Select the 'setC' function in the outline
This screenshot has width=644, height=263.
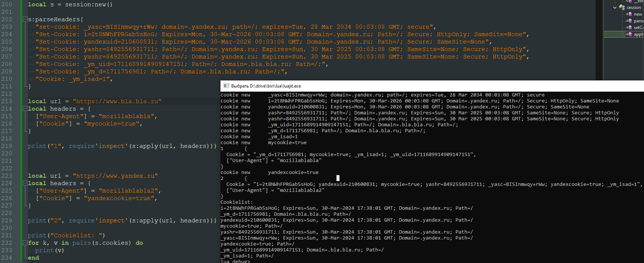(x=638, y=28)
